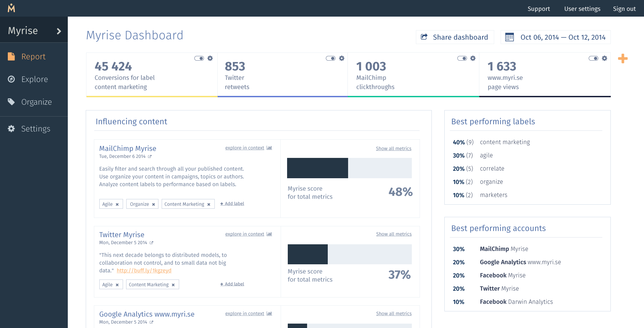Click calendar icon in date range picker
Screen dimensions: 644x328
tap(509, 37)
